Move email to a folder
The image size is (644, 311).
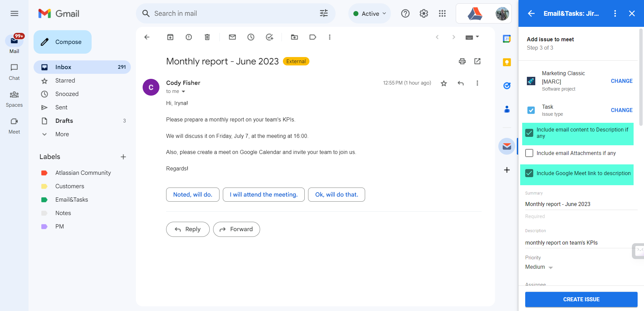click(294, 37)
